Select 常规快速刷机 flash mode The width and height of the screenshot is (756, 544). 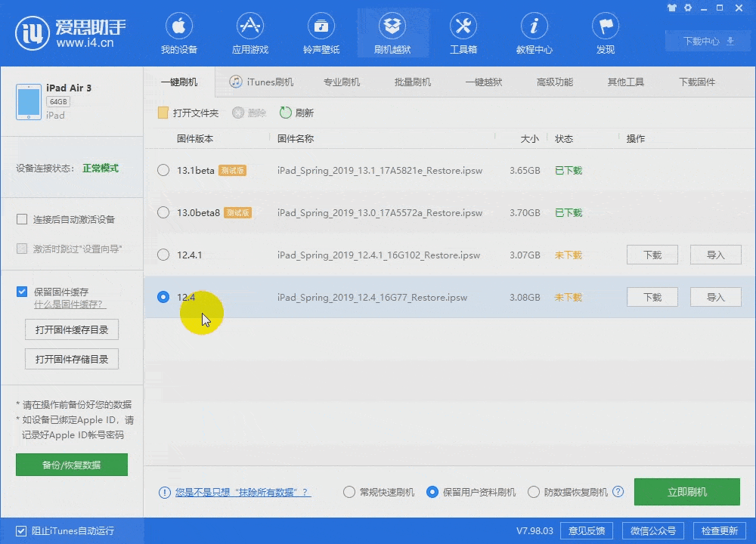pyautogui.click(x=349, y=492)
